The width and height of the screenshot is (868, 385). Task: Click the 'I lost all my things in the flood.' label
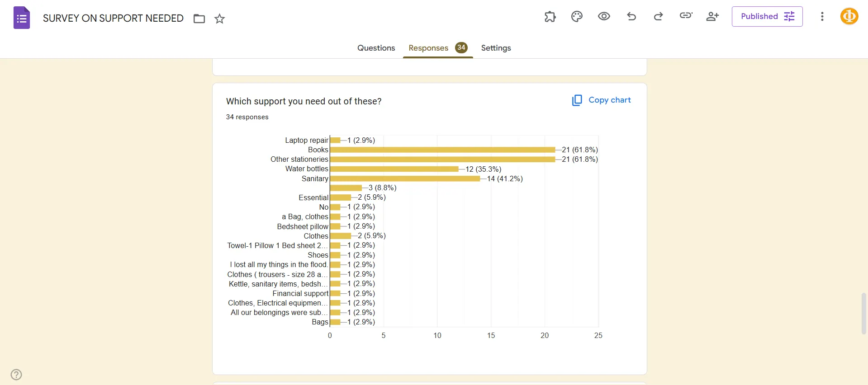pos(279,265)
